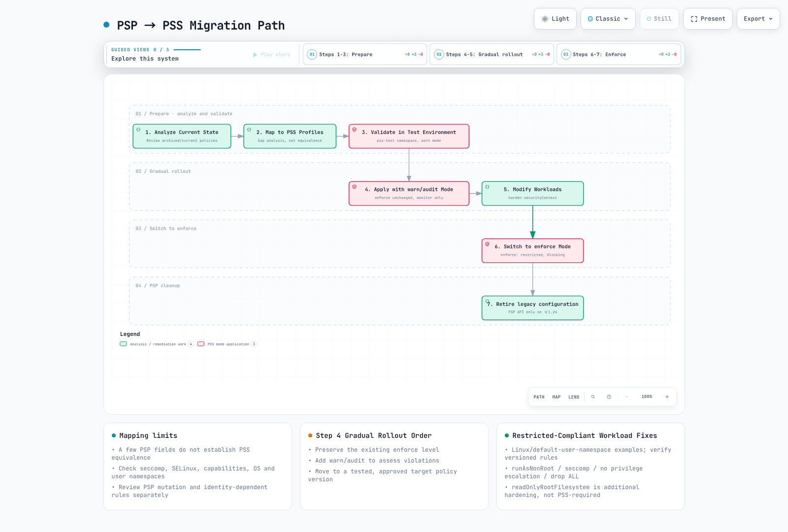
Task: Toggle Analysis / remediation work legend filter
Action: 157,344
